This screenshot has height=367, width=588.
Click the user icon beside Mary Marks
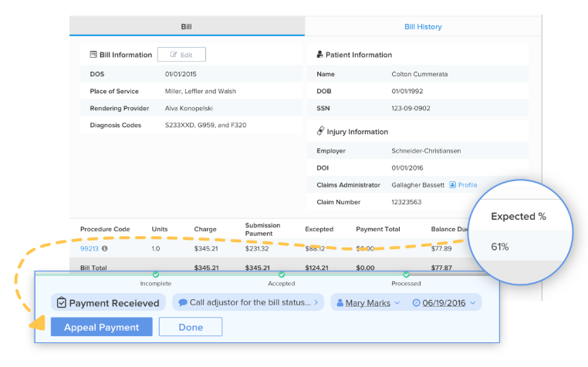coord(340,303)
